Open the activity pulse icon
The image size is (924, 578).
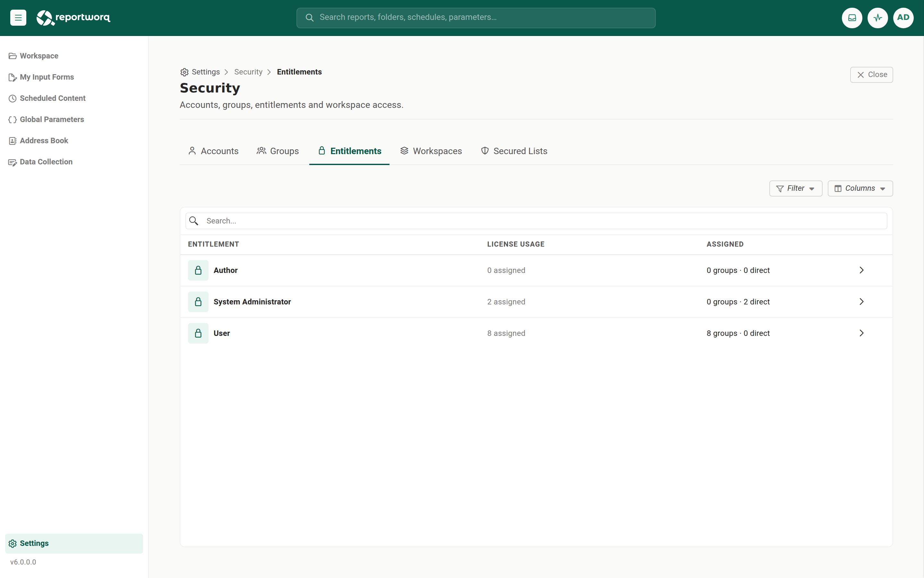(877, 18)
